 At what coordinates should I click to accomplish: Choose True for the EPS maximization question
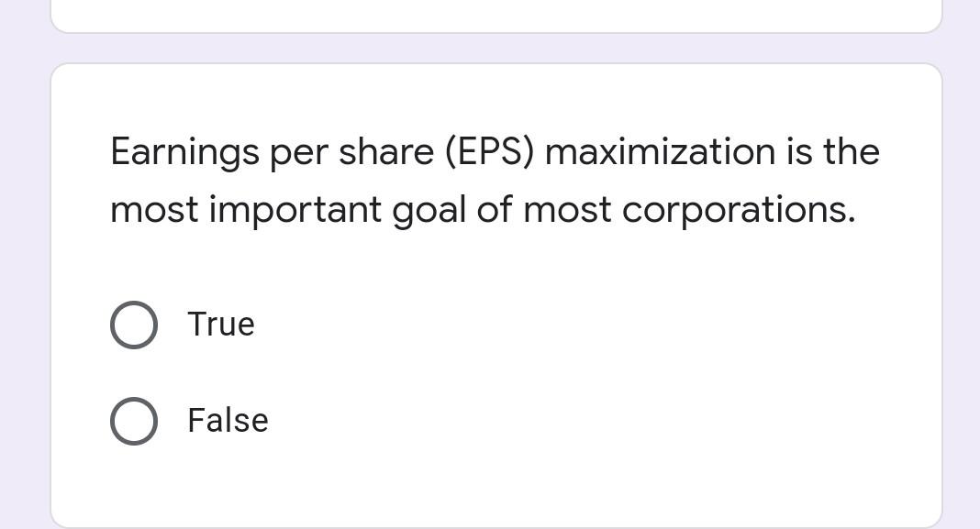[x=134, y=324]
